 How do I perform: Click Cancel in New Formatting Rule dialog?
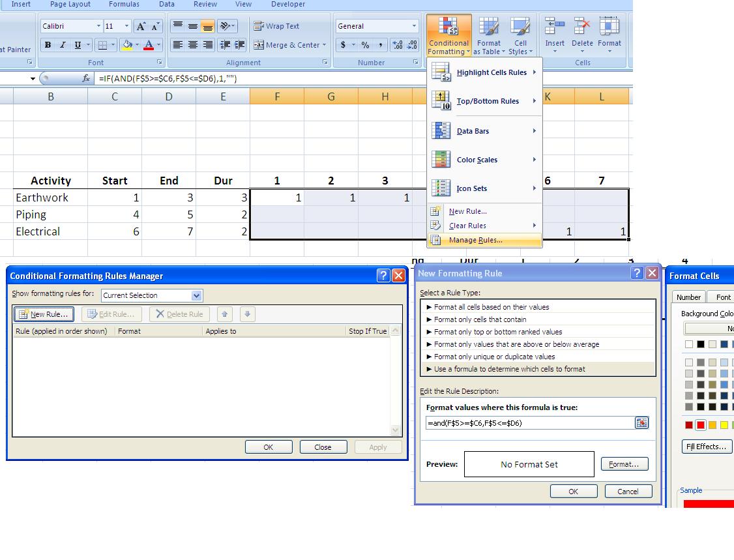[628, 492]
